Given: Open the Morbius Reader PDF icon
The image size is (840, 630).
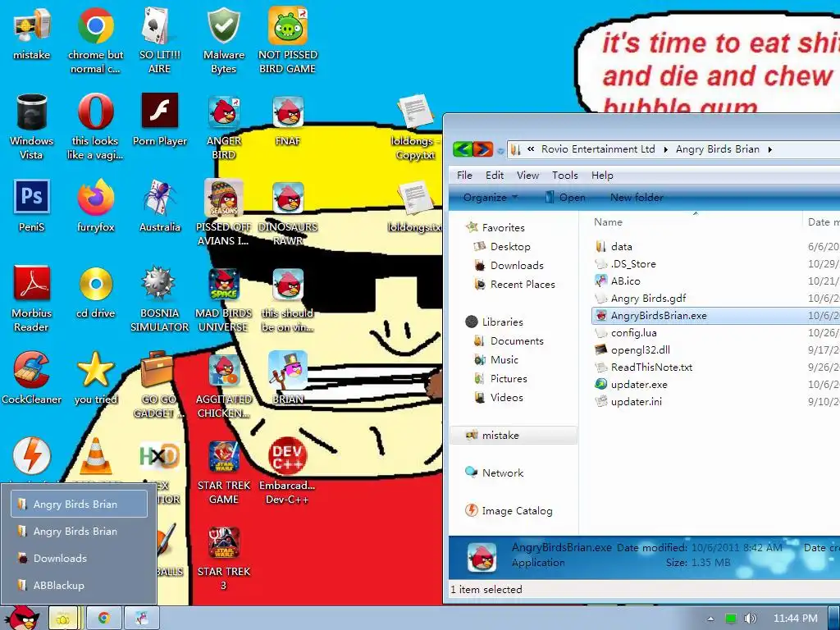Looking at the screenshot, I should tap(32, 299).
